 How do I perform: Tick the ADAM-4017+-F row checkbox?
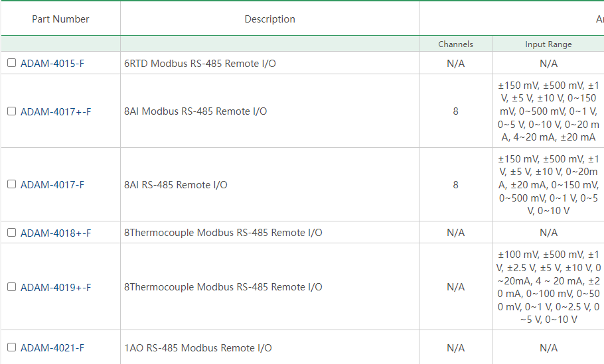tap(11, 111)
